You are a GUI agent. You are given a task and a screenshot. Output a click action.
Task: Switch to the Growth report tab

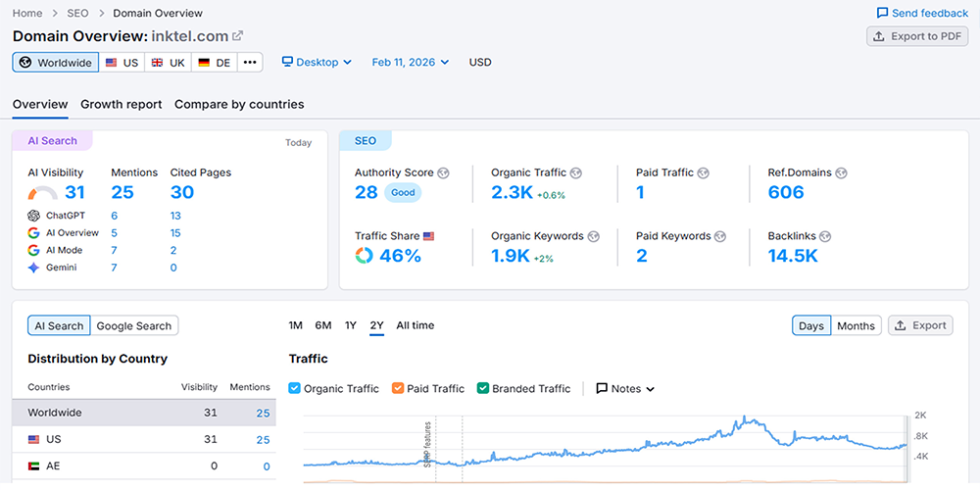pos(122,105)
